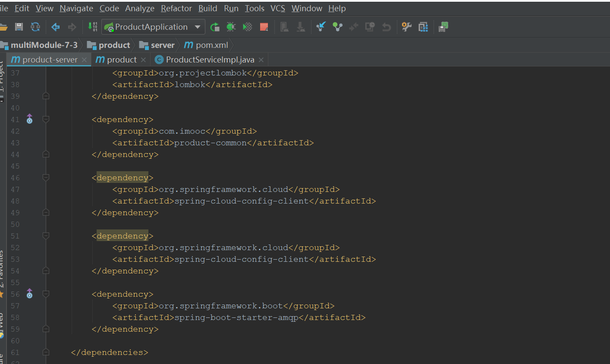Click the server breadcrumb folder
The image size is (610, 364).
point(157,45)
